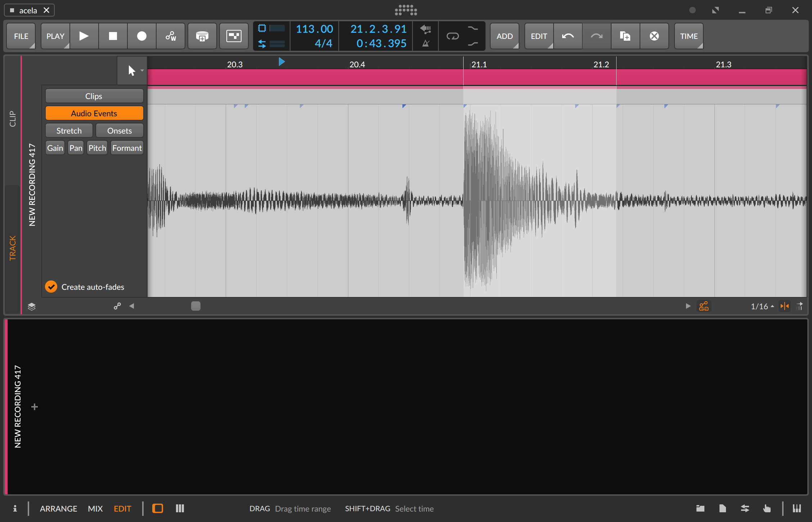
Task: Show Gain expression
Action: [x=55, y=148]
